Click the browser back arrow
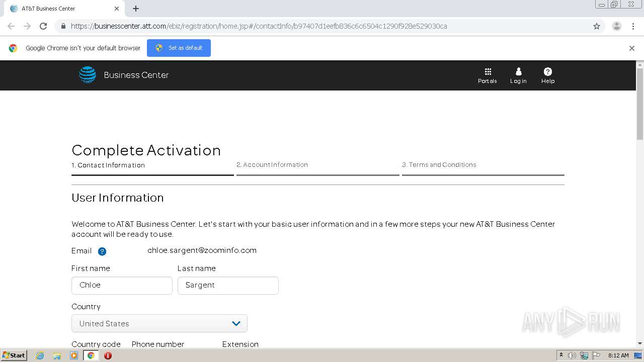Image resolution: width=644 pixels, height=362 pixels. 11,26
